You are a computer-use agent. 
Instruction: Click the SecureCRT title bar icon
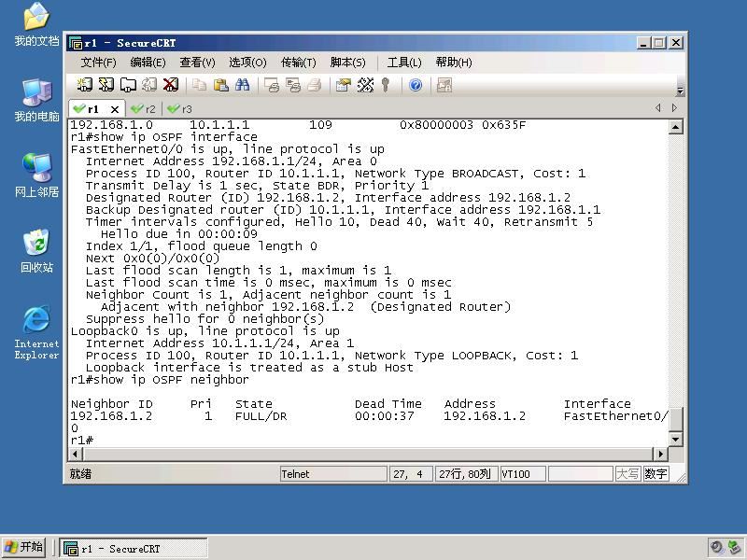[76, 43]
